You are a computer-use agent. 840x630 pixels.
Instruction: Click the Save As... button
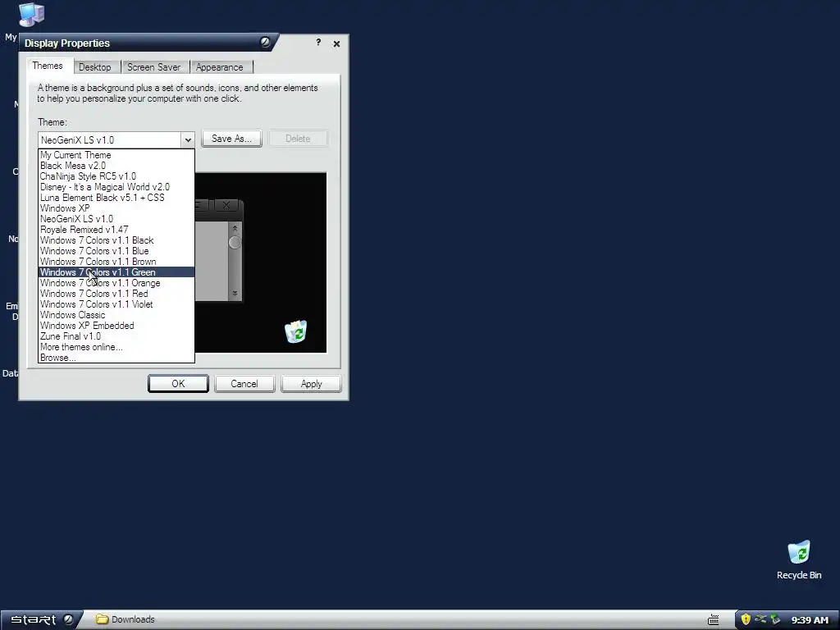[x=231, y=139]
